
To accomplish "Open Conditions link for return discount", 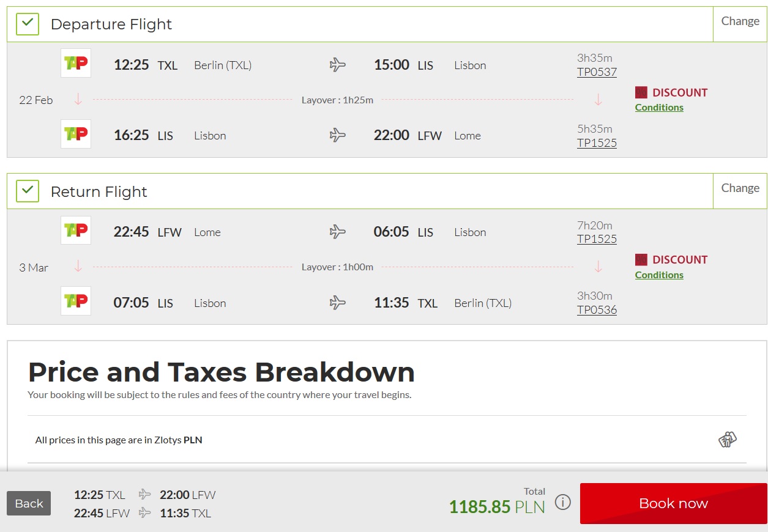I will pos(659,275).
